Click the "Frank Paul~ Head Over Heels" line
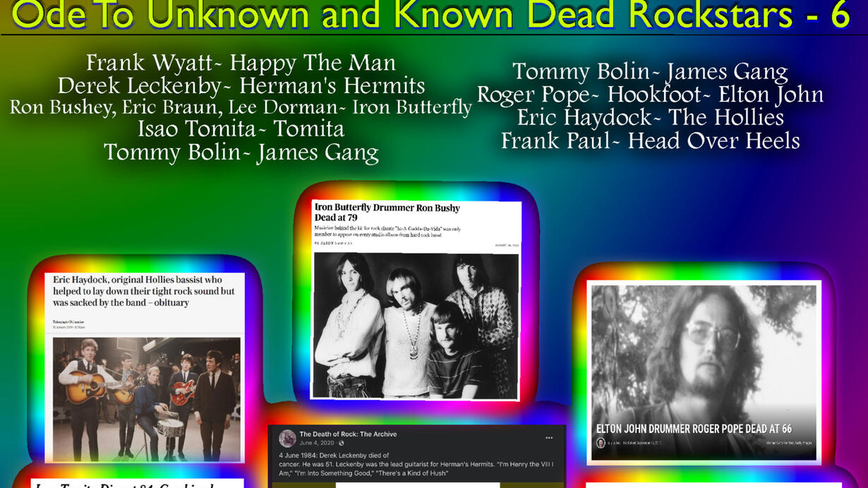 [x=650, y=141]
